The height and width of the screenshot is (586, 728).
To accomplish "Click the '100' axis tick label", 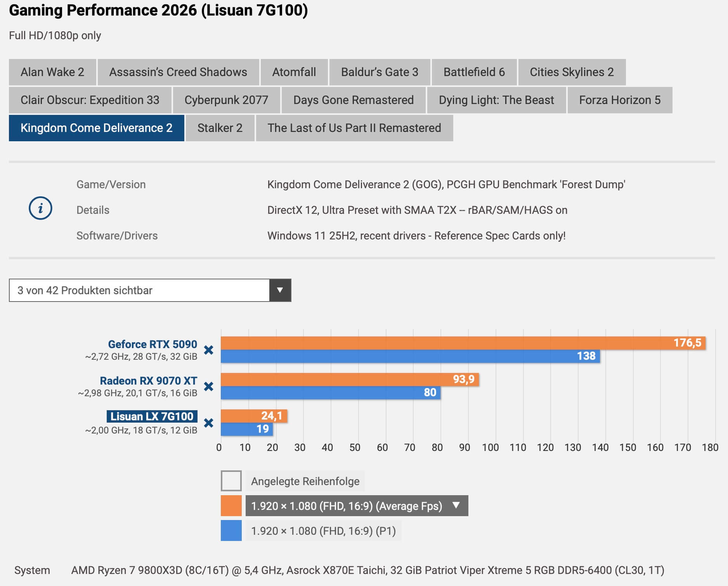I will 490,447.
